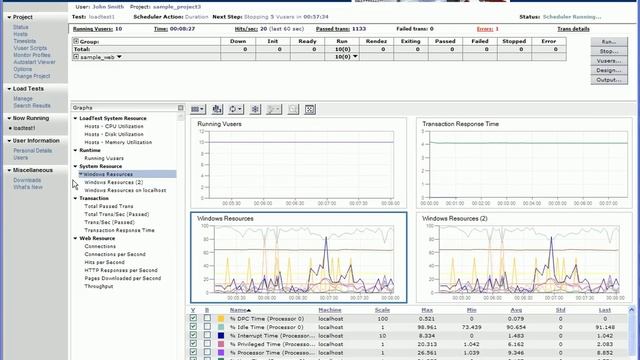Viewport: 640px width, 360px height.
Task: Open Downloads under Miscellaneous
Action: [27, 180]
